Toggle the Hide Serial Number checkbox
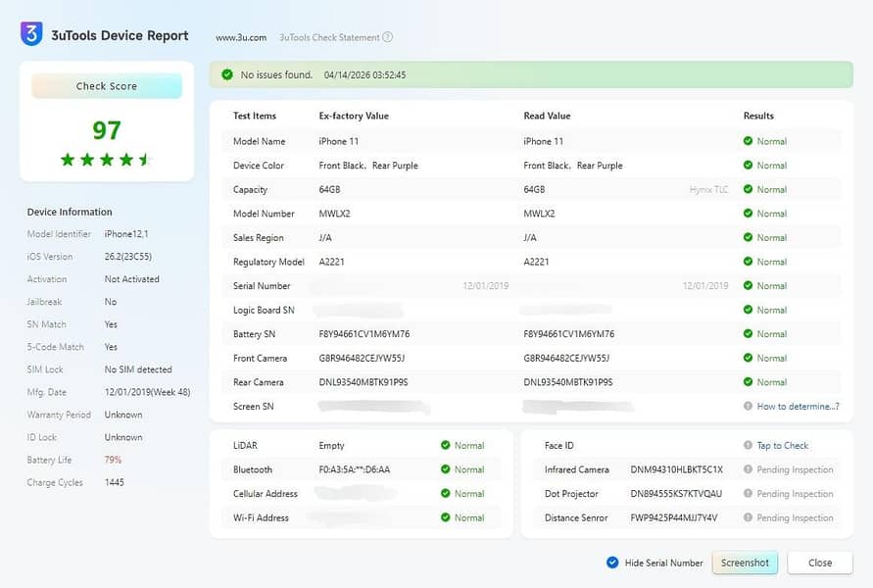The image size is (873, 588). 612,563
